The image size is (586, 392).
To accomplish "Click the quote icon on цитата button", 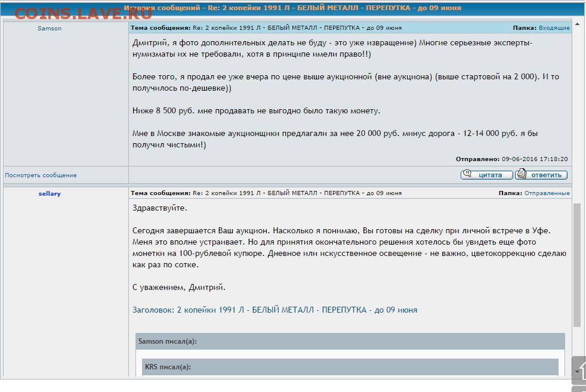I will [467, 174].
